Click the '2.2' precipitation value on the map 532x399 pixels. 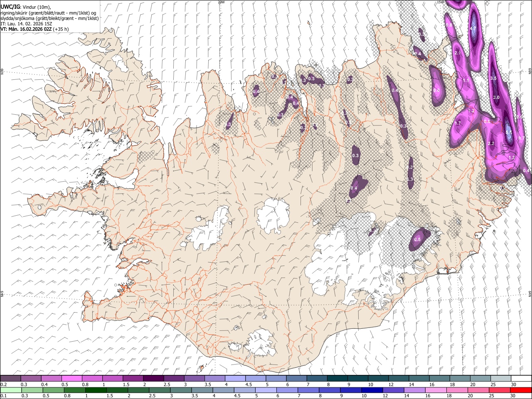(x=491, y=143)
